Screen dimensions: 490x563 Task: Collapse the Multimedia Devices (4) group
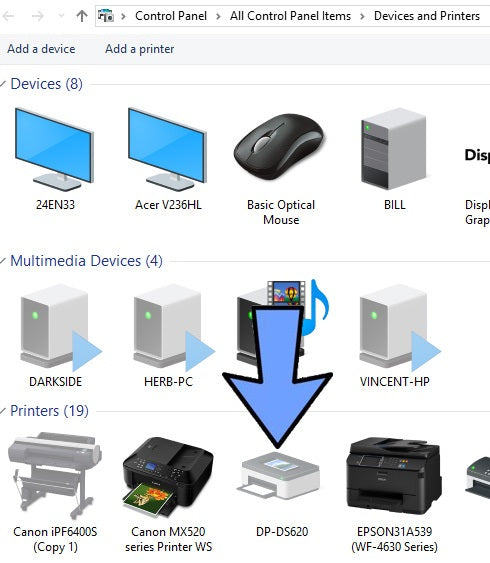coord(3,261)
